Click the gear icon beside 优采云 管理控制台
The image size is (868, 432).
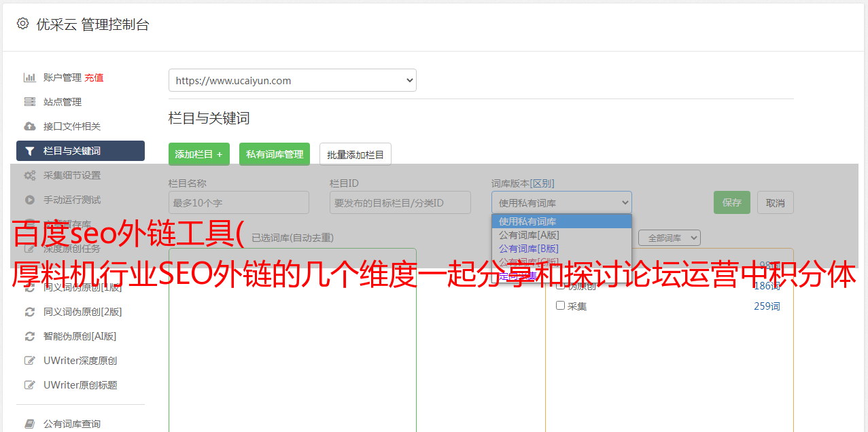[x=22, y=24]
